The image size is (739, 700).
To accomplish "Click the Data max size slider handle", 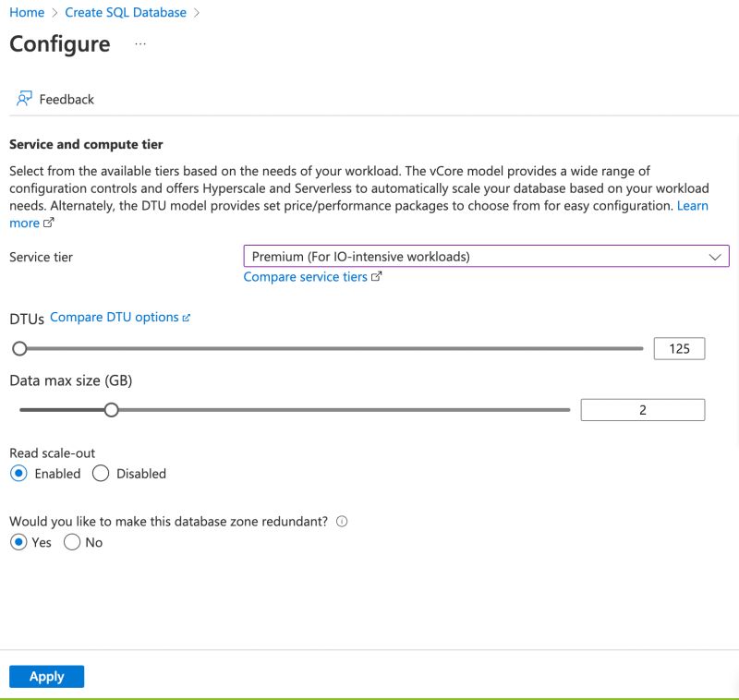I will pyautogui.click(x=112, y=409).
